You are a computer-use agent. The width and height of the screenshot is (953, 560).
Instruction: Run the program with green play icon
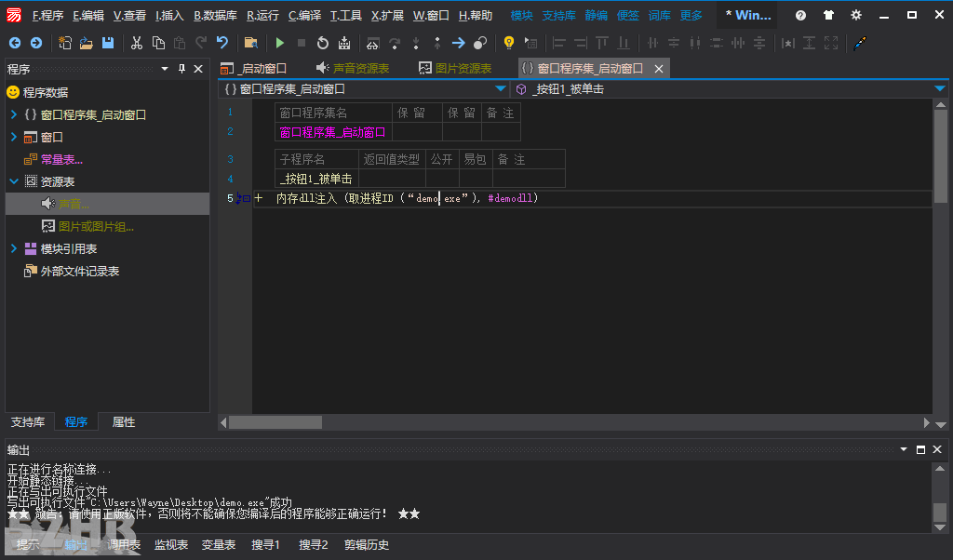[280, 43]
